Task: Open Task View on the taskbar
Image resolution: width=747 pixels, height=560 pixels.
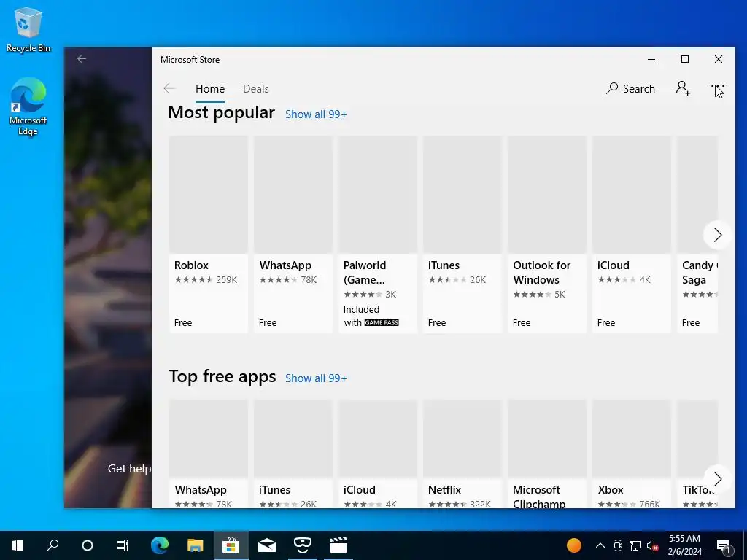Action: pyautogui.click(x=123, y=545)
